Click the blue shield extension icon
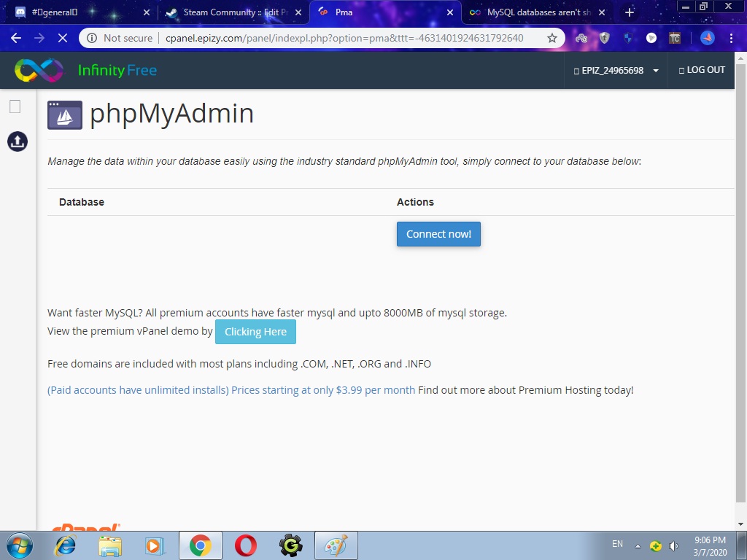This screenshot has height=560, width=747. click(x=628, y=38)
